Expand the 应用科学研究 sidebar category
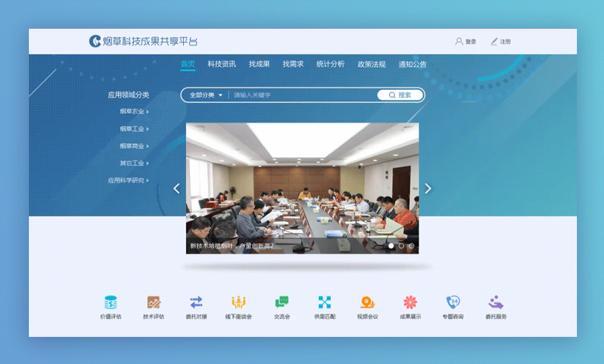Viewport: 604px width, 364px height. coord(126,180)
